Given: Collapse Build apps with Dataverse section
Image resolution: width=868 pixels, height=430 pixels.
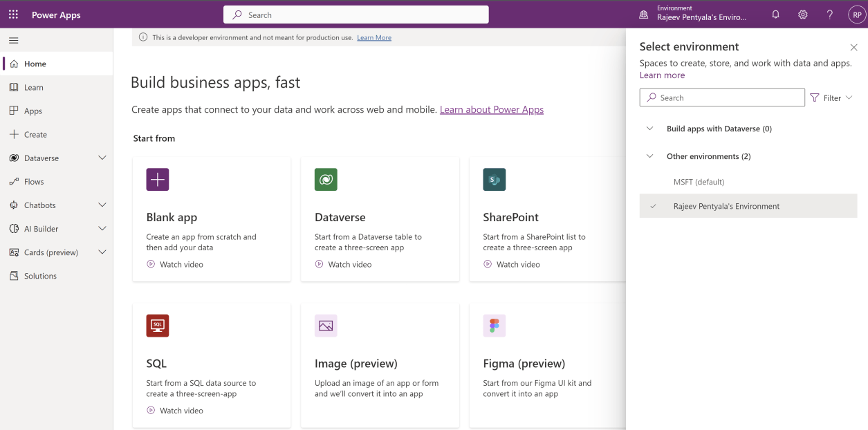Looking at the screenshot, I should point(649,129).
